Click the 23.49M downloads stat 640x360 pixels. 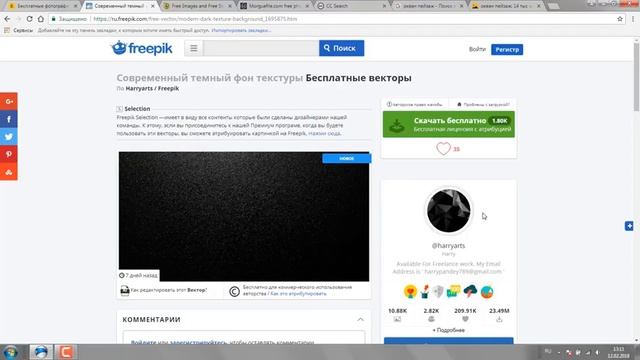(499, 314)
